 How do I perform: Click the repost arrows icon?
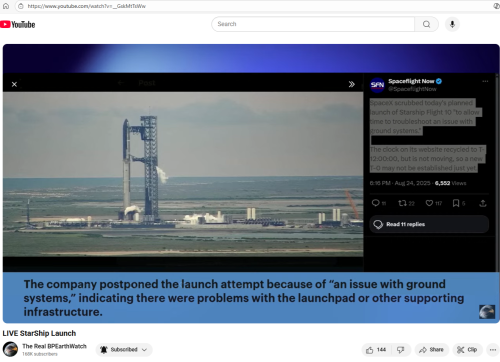pos(402,203)
